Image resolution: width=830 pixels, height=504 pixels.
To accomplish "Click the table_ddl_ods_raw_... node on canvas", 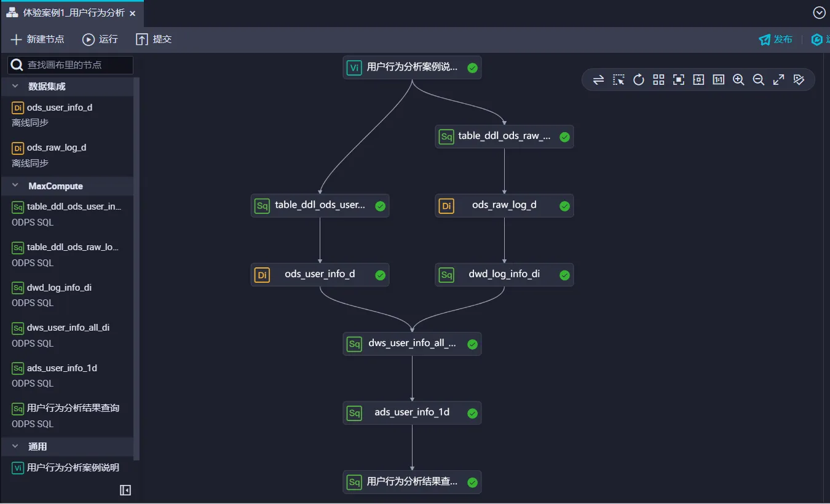I will [x=504, y=136].
